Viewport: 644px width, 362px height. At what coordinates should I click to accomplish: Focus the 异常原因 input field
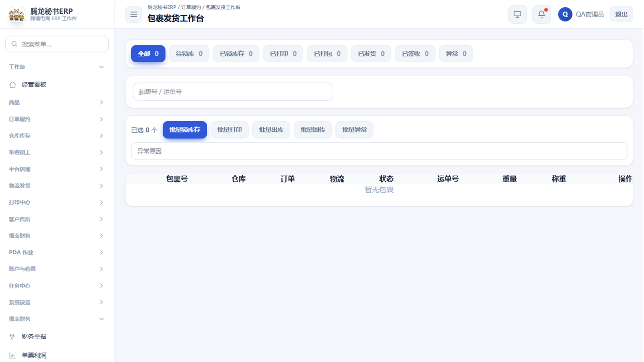[379, 151]
